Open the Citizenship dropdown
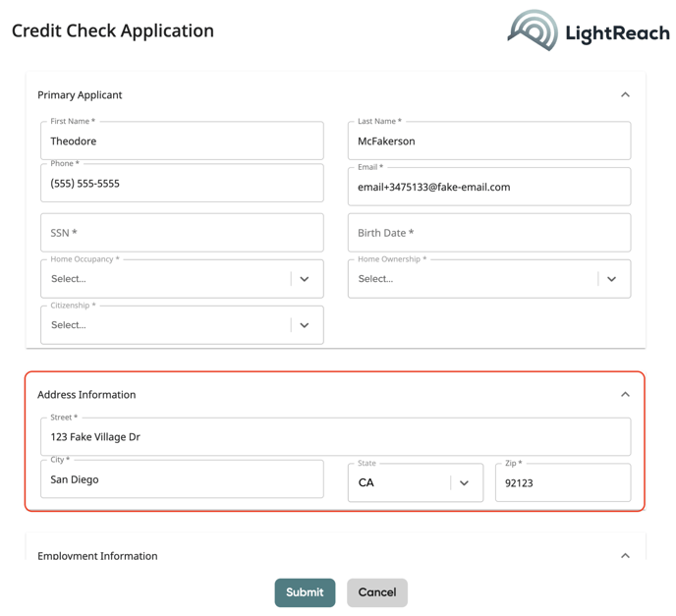This screenshot has height=616, width=676. coord(182,325)
